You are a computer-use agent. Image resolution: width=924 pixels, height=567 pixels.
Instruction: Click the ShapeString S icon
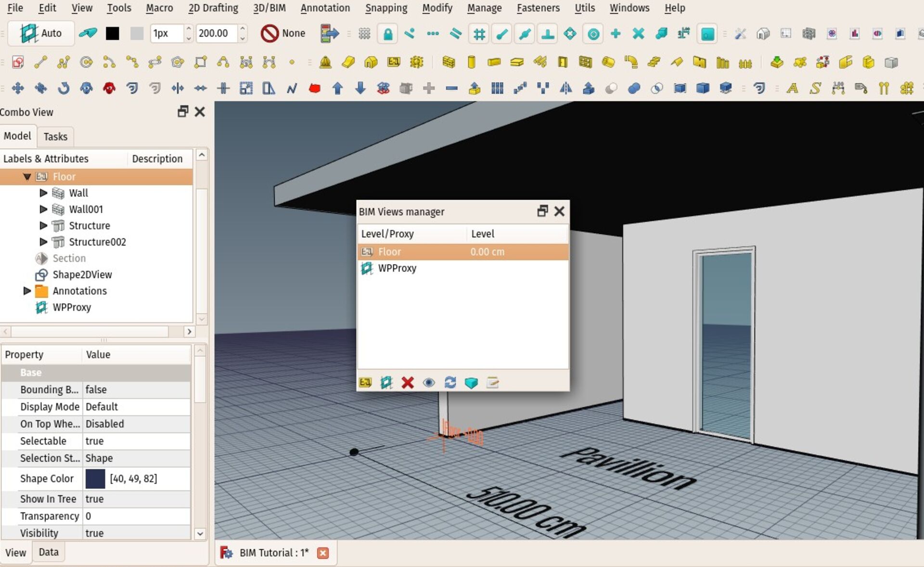pyautogui.click(x=815, y=88)
